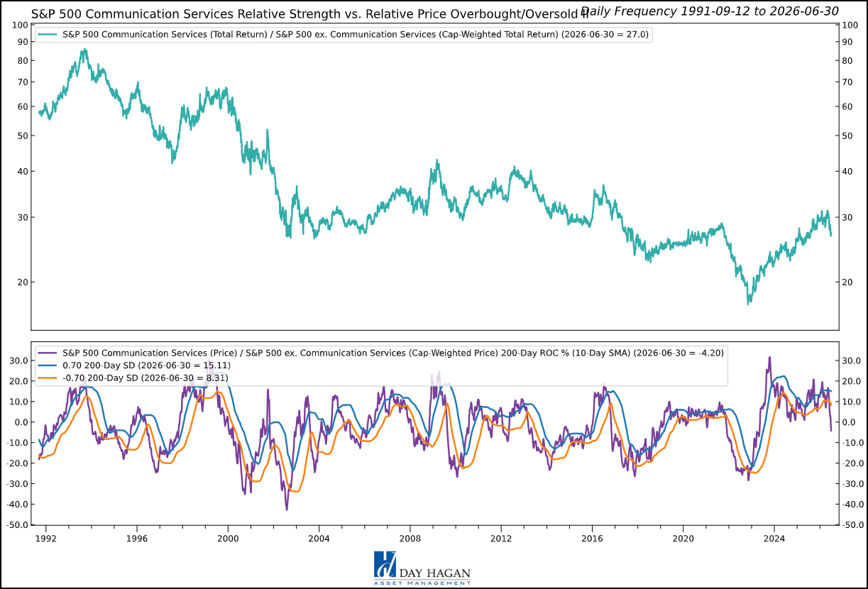
Task: Click the 100 tick on upper chart's left axis
Action: point(19,25)
